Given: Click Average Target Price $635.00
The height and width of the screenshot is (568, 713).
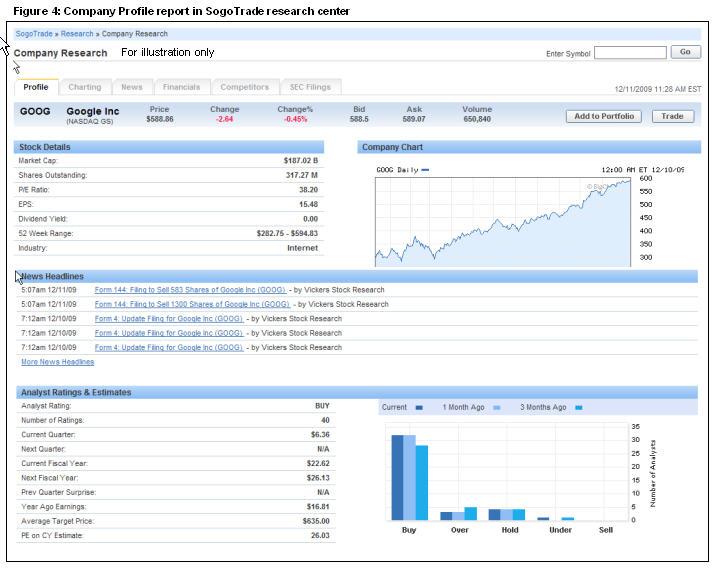Looking at the screenshot, I should point(316,521).
